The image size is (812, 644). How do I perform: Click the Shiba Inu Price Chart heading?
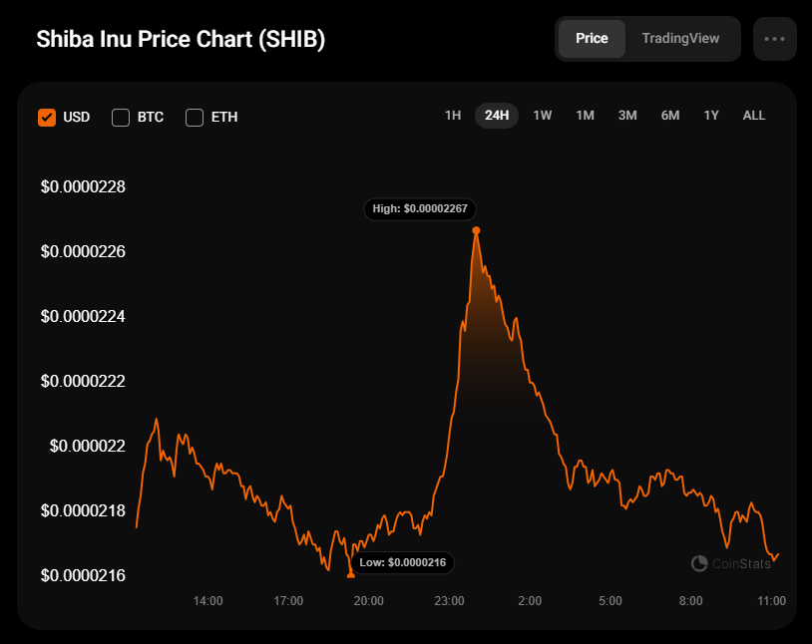pyautogui.click(x=181, y=40)
